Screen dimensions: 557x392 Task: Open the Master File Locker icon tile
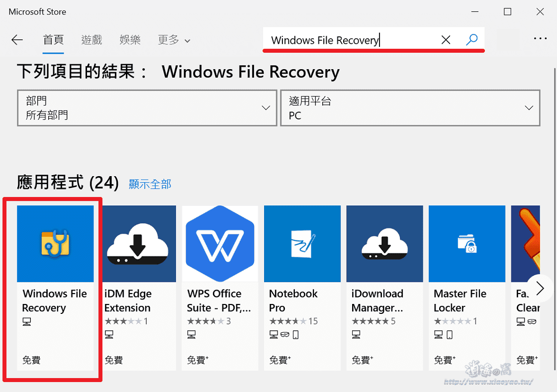tap(467, 244)
